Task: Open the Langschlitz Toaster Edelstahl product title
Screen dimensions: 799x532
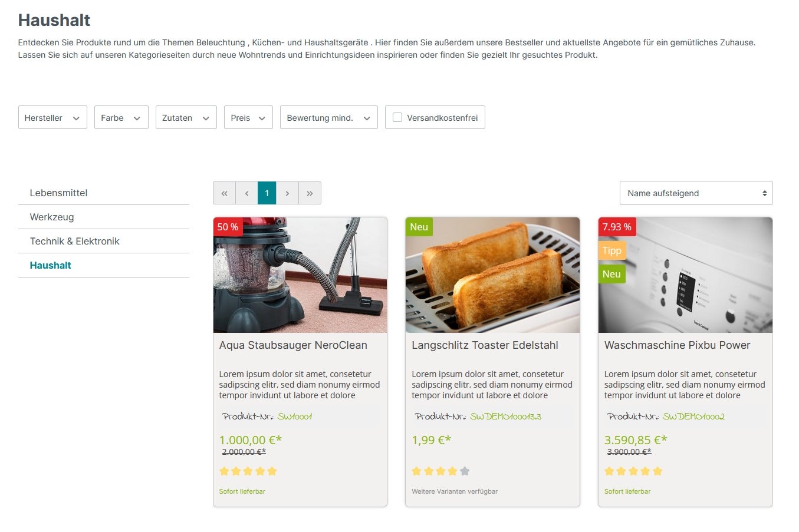Action: tap(485, 345)
